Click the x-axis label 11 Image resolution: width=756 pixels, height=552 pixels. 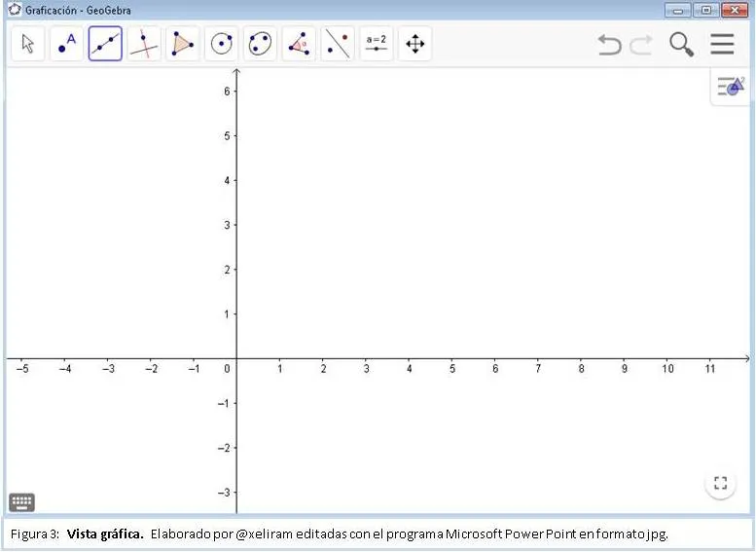[710, 369]
